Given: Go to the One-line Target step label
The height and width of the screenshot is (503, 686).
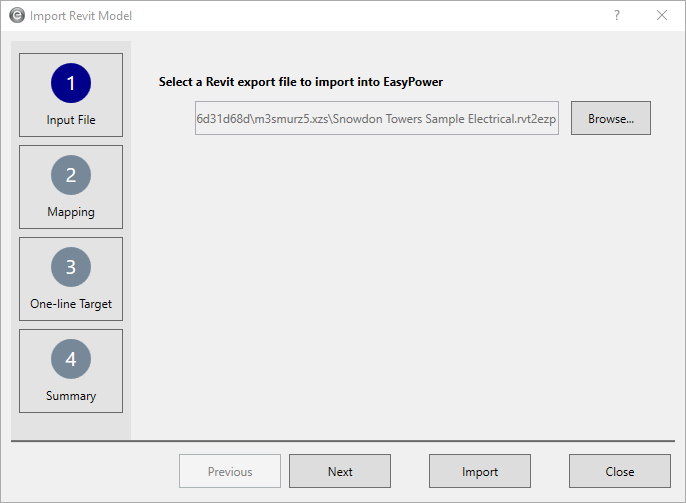Looking at the screenshot, I should pos(71,304).
